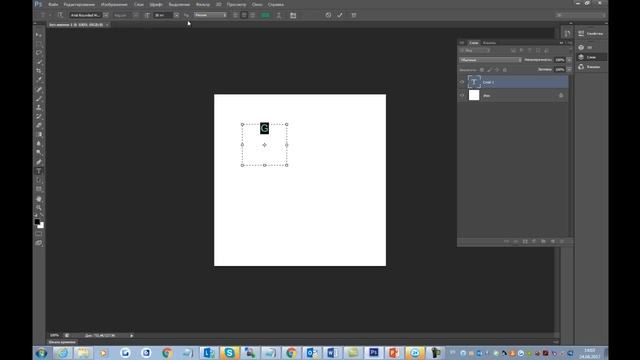Open the Шрифт menu
This screenshot has height=360, width=640.
coord(156,4)
